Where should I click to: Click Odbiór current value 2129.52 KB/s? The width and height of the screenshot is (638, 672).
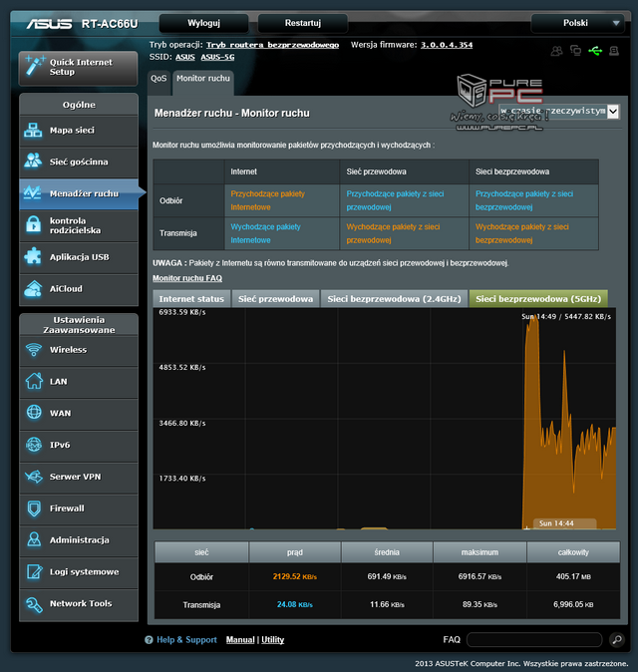pyautogui.click(x=295, y=577)
